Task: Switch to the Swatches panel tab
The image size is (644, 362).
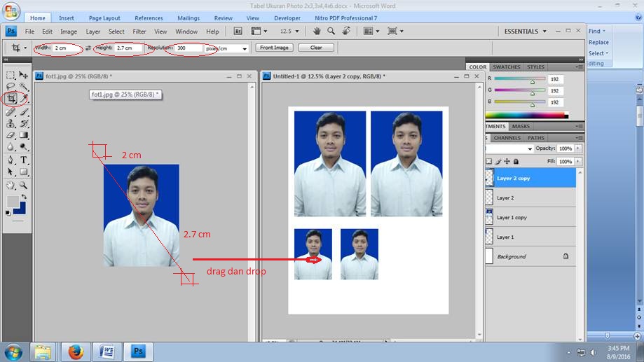Action: [x=506, y=67]
